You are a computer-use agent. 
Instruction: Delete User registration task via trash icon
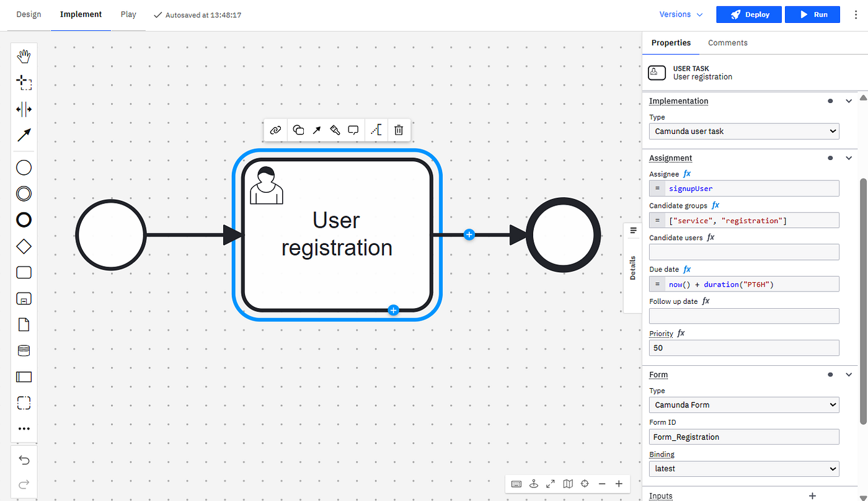click(x=399, y=130)
